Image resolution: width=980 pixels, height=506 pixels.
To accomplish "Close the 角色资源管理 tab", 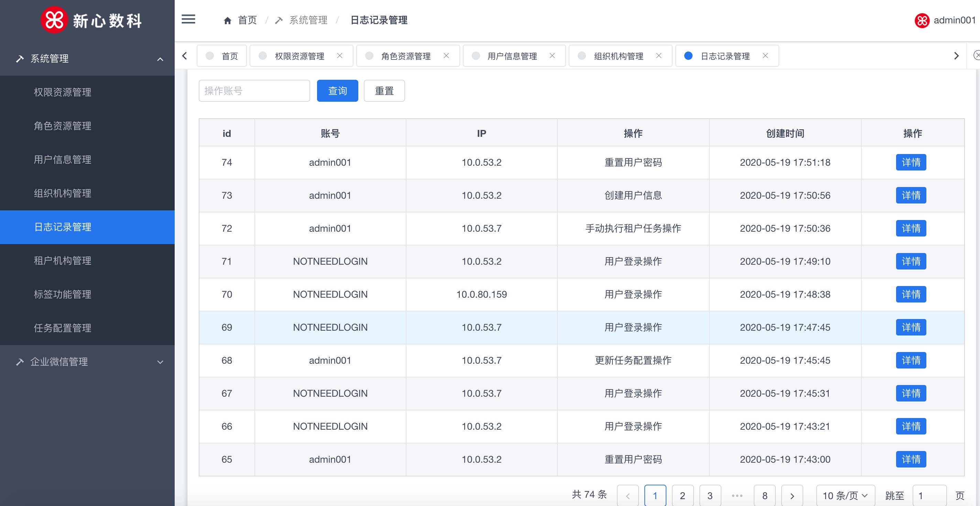I will click(446, 56).
